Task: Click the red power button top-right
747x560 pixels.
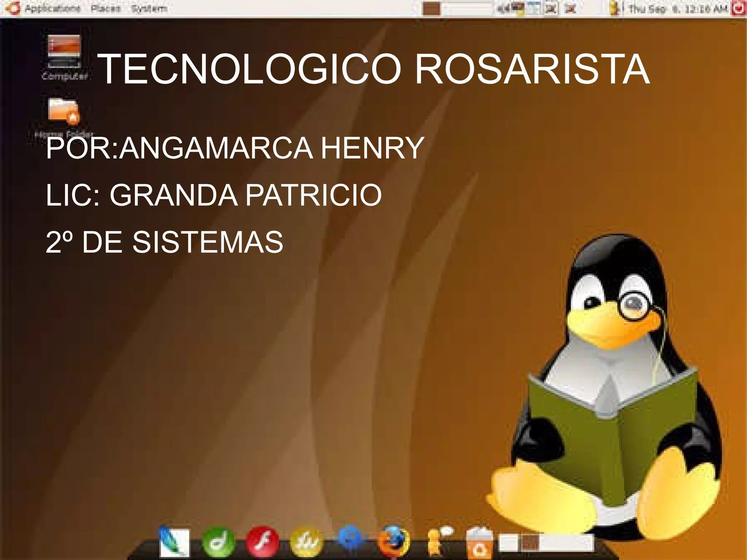Action: tap(739, 9)
